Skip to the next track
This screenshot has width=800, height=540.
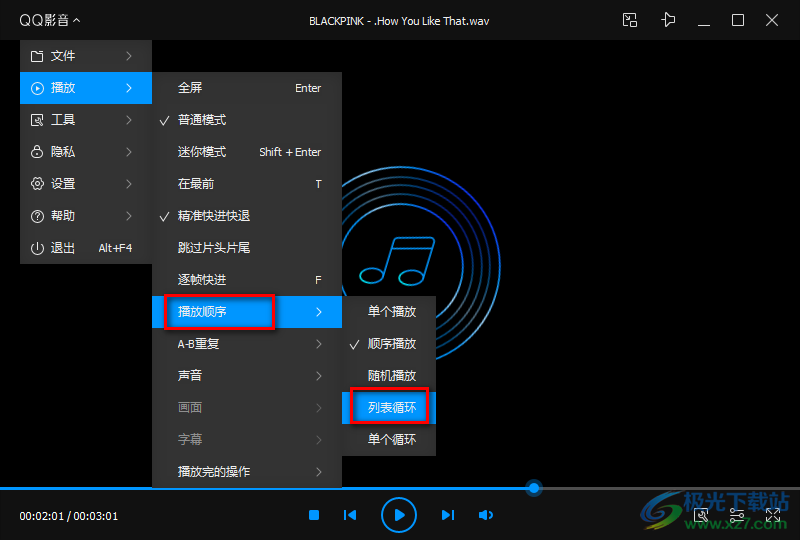[447, 515]
